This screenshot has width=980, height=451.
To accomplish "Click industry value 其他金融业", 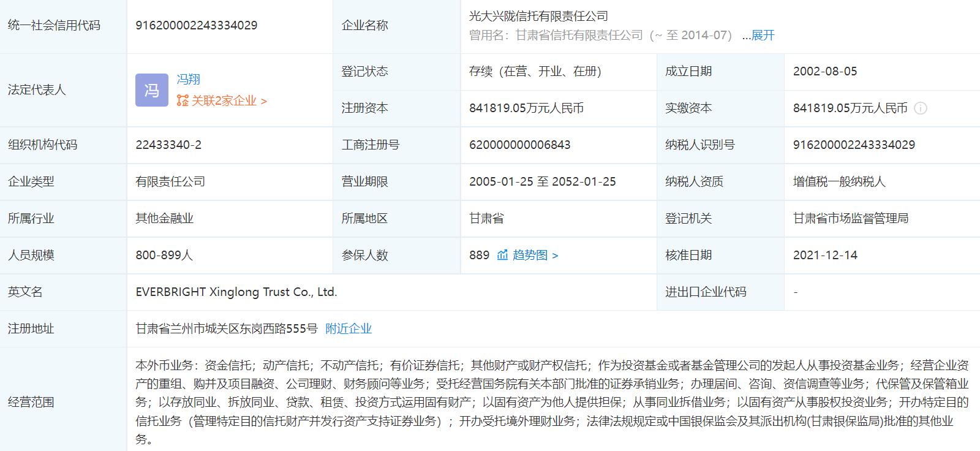I will coord(164,218).
